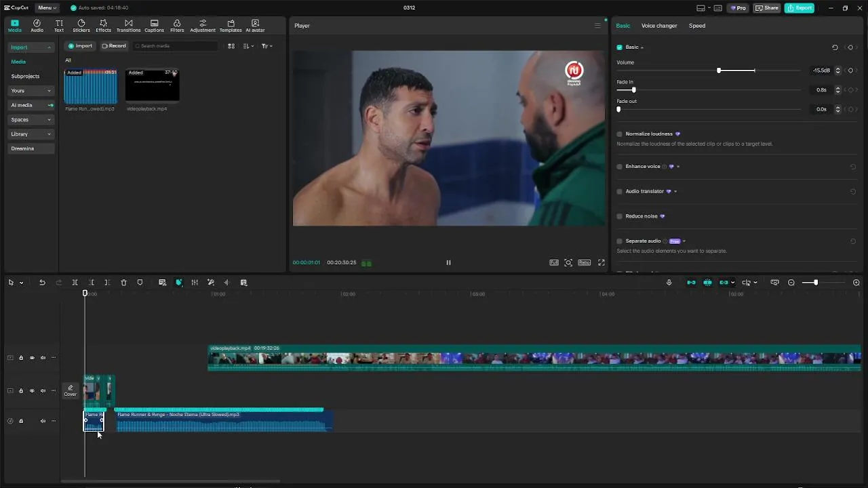Toggle visibility eye of videoplayback.mp4 track
Viewport: 868px width, 488px height.
point(31,358)
